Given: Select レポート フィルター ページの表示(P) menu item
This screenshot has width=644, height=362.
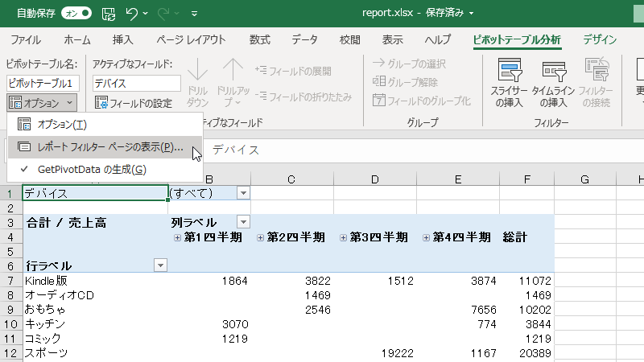Looking at the screenshot, I should click(105, 147).
